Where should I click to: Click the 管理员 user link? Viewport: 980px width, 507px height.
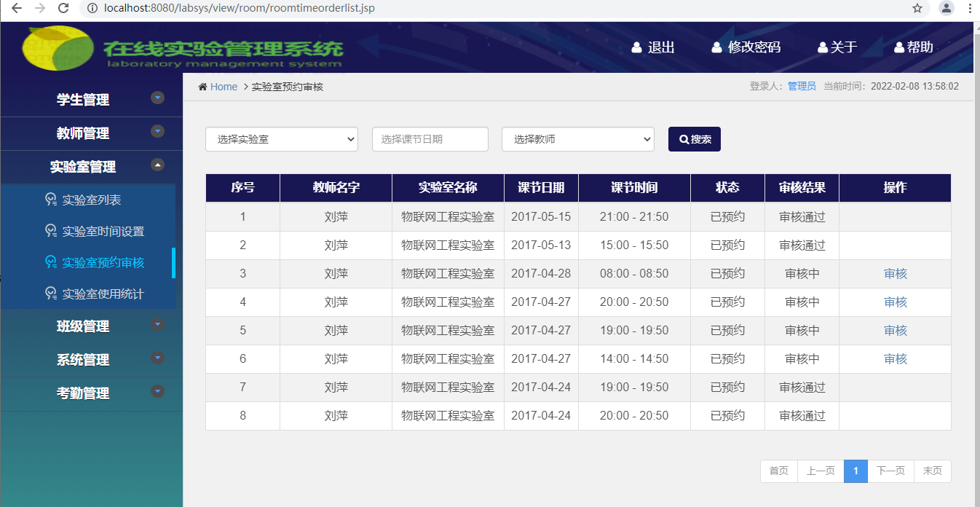[x=802, y=86]
